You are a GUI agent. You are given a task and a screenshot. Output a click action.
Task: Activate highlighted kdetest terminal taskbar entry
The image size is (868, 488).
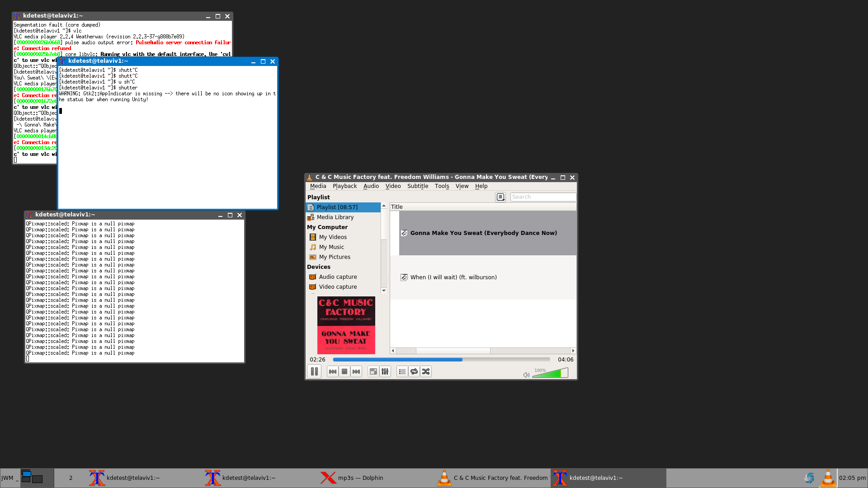609,478
